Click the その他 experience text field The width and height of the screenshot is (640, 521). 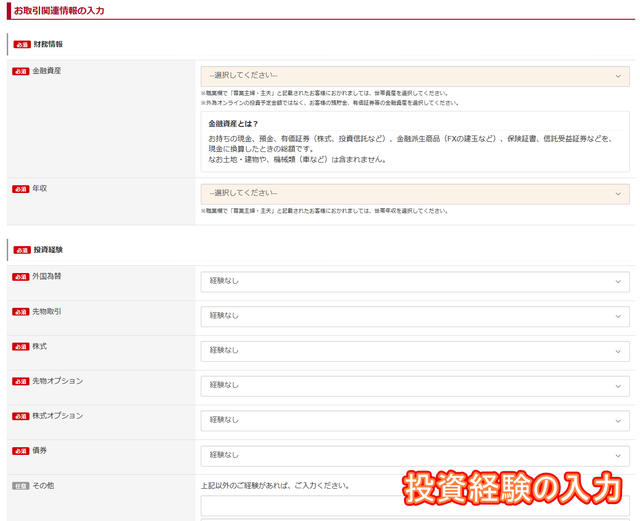415,506
